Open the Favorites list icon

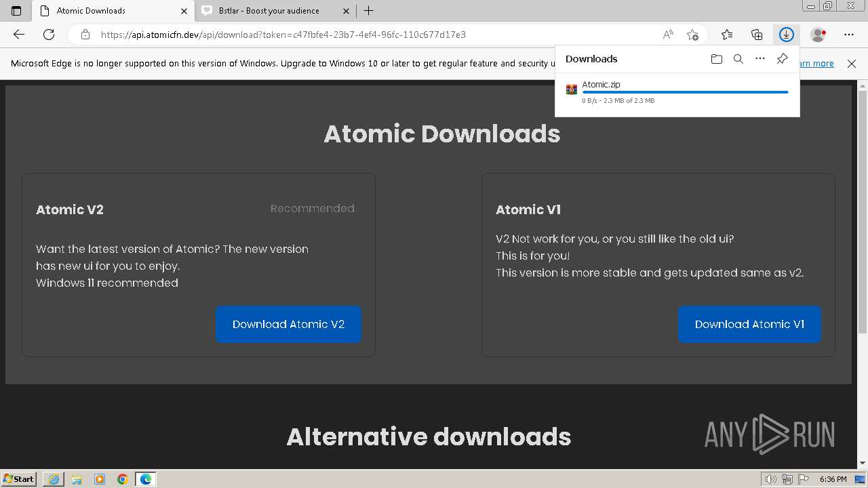pos(727,35)
